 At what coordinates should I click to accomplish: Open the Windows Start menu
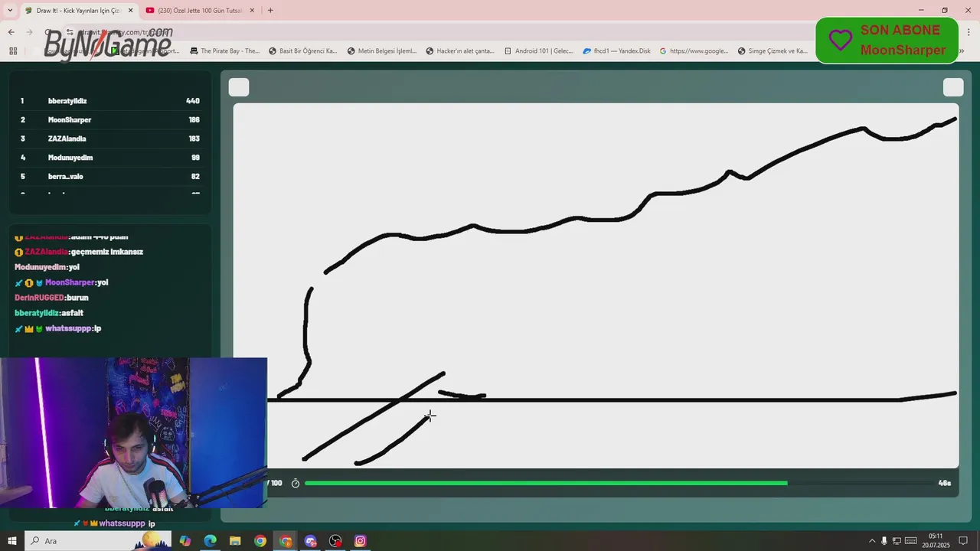[12, 541]
